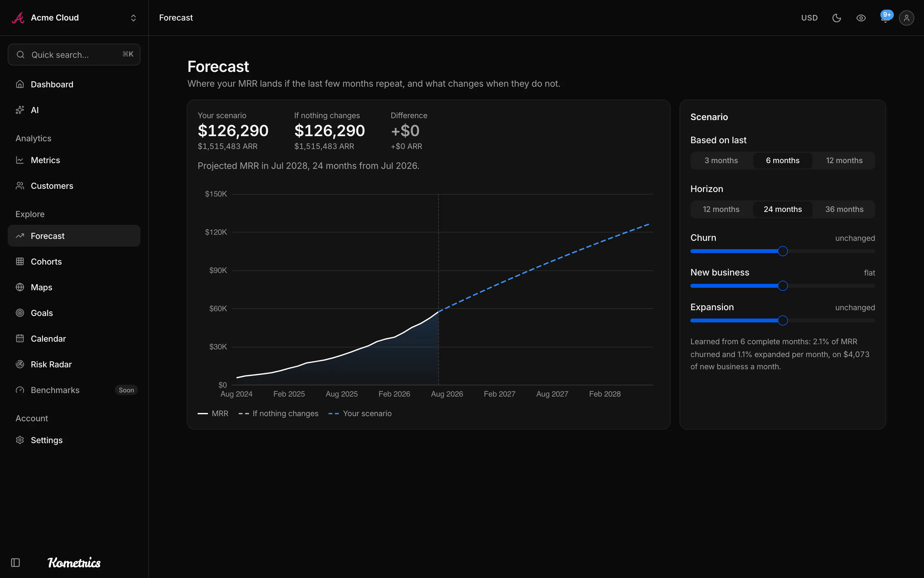Select Forecast label in the sidebar

(48, 236)
